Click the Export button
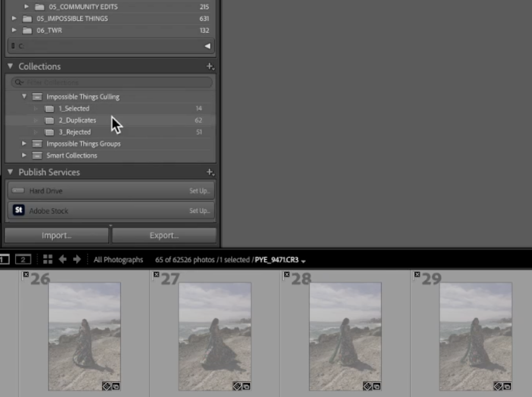Screen dimensions: 532x397 click(x=164, y=235)
